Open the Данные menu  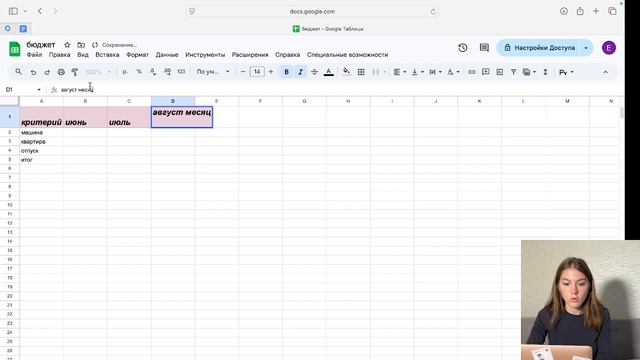(167, 55)
